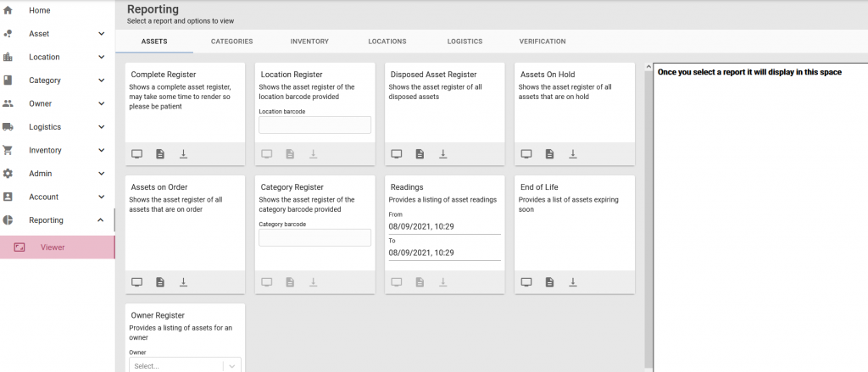
Task: Display Assets On Hold report on screen
Action: pos(526,154)
